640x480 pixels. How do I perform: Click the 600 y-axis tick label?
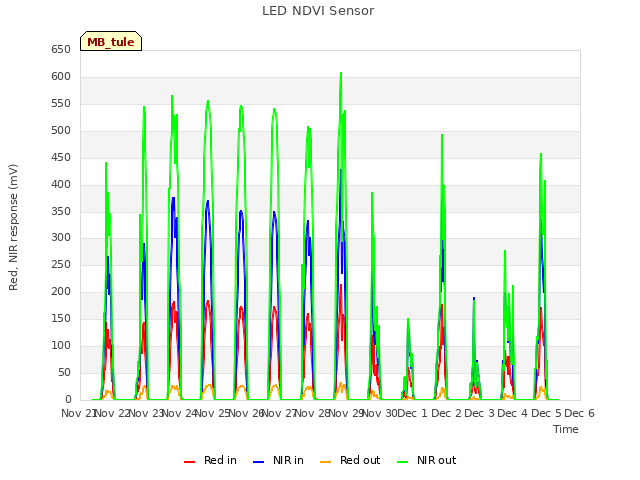pos(61,77)
